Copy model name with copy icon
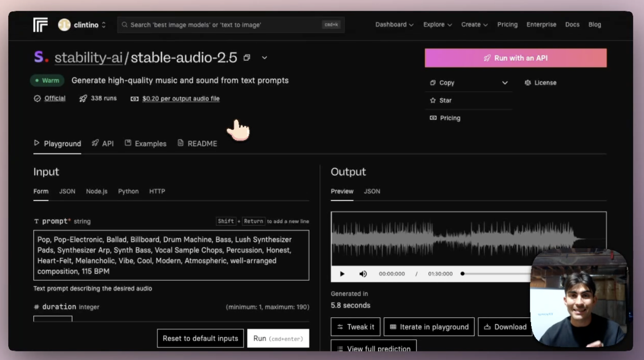Image resolution: width=644 pixels, height=360 pixels. [247, 58]
